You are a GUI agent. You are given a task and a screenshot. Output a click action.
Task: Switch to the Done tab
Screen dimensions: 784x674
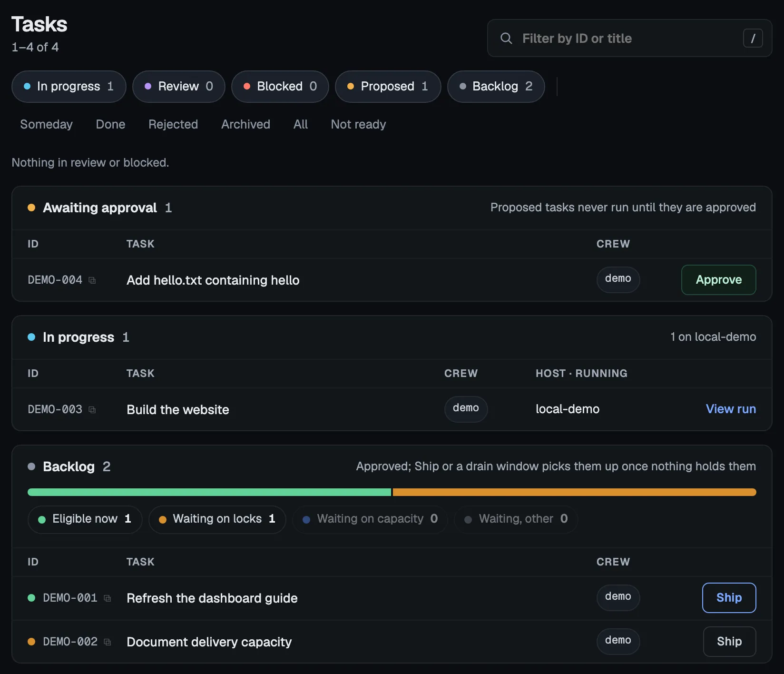point(110,124)
